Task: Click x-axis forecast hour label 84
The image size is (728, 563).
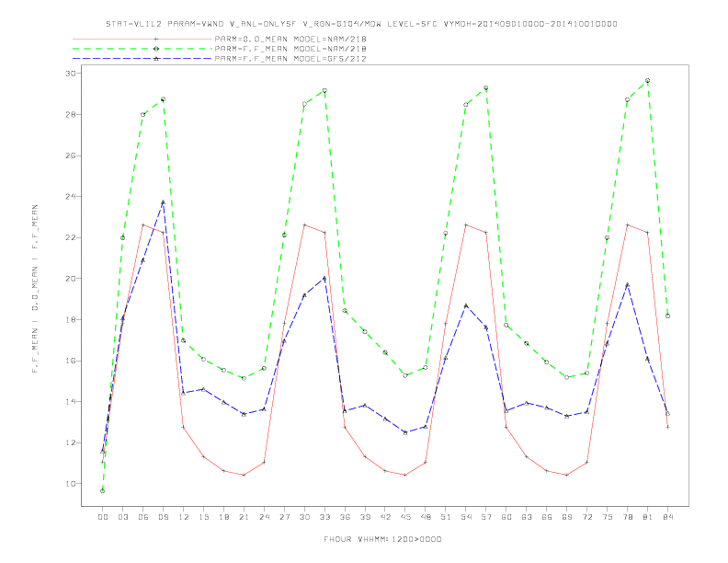Action: 667,517
